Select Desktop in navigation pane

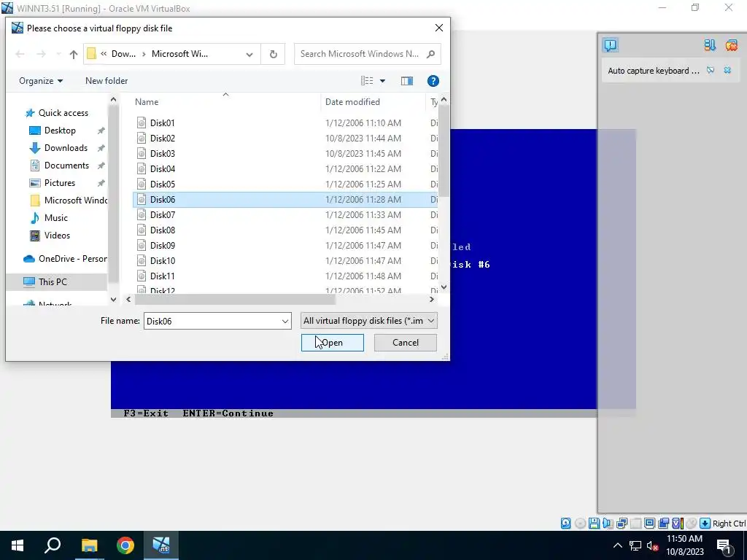(x=60, y=131)
